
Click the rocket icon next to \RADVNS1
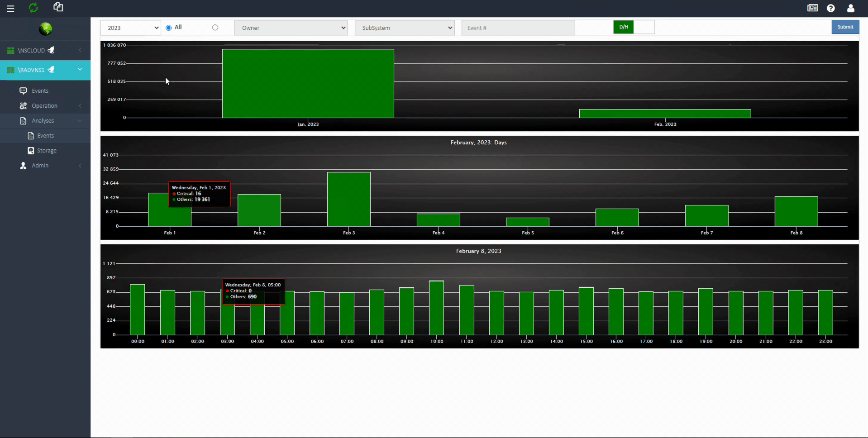coord(51,70)
